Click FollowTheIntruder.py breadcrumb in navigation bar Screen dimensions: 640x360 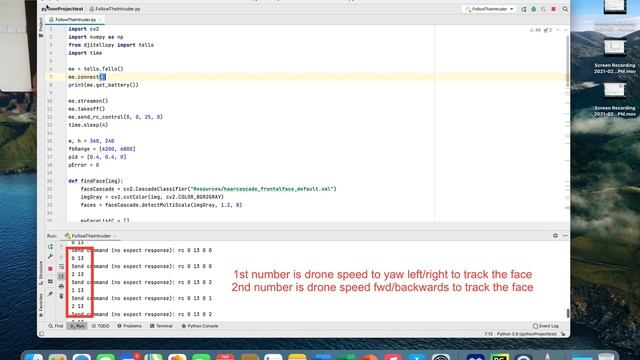coord(115,9)
